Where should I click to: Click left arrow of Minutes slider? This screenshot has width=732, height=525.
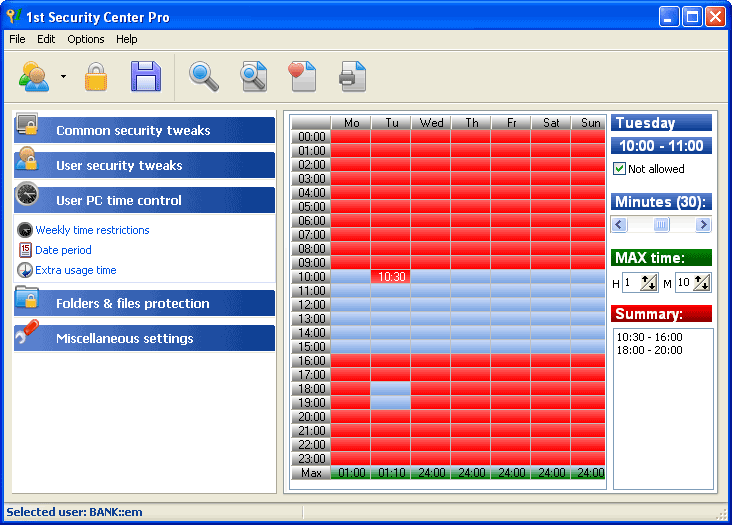pyautogui.click(x=619, y=225)
